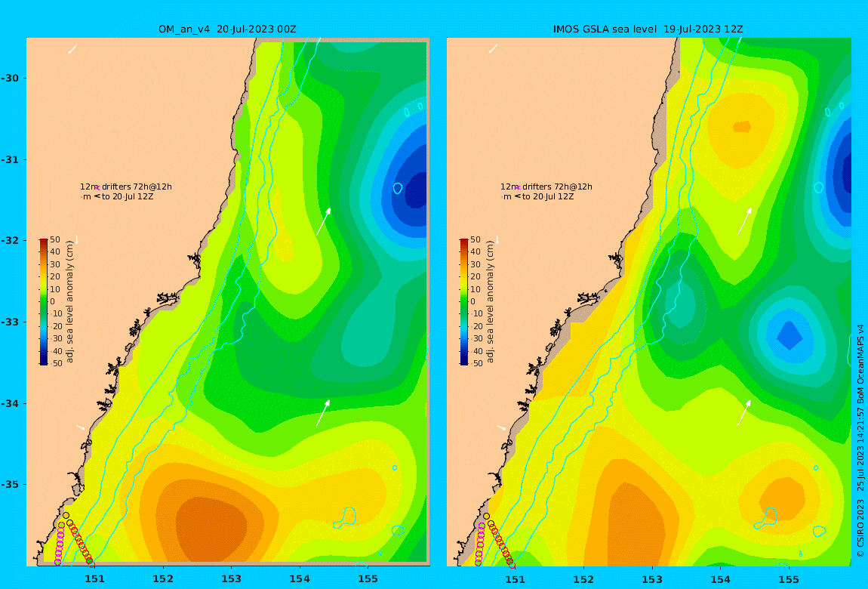The height and width of the screenshot is (589, 868).
Task: Click the -33 latitude axis label
Action: pyautogui.click(x=10, y=322)
